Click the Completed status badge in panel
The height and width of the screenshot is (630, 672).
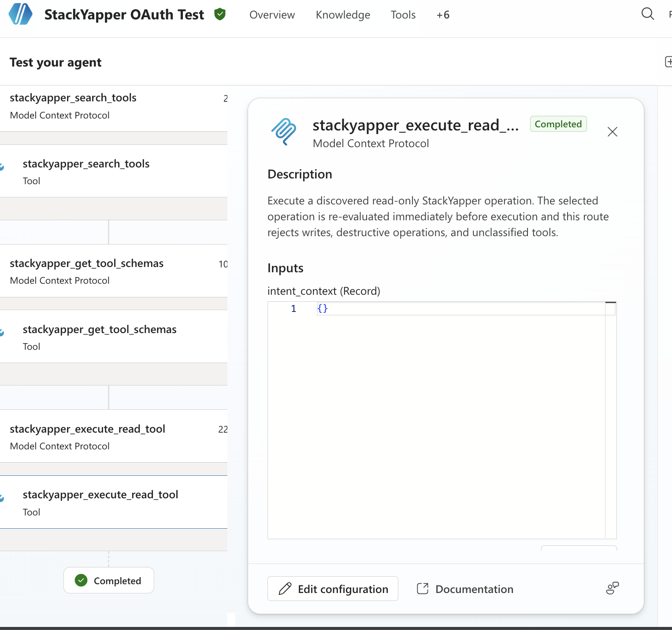[x=558, y=124]
